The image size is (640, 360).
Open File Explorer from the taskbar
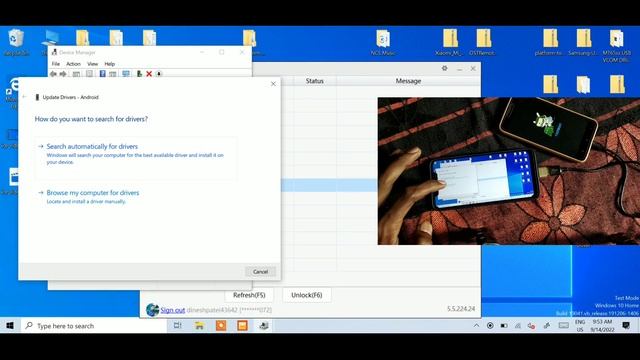click(x=199, y=326)
